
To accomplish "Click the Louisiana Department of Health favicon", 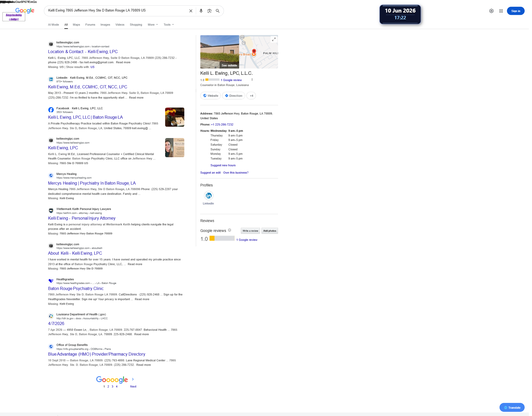I will coord(51,316).
